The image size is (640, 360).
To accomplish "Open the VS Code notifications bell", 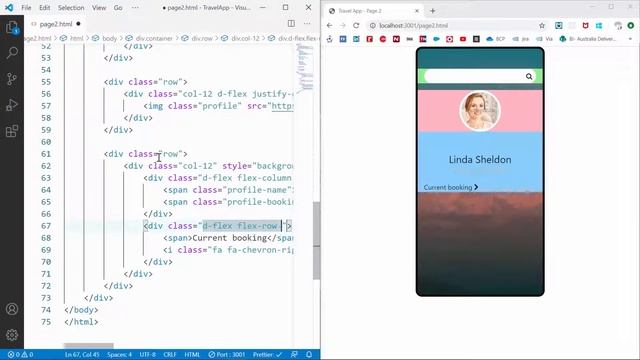I will click(309, 354).
